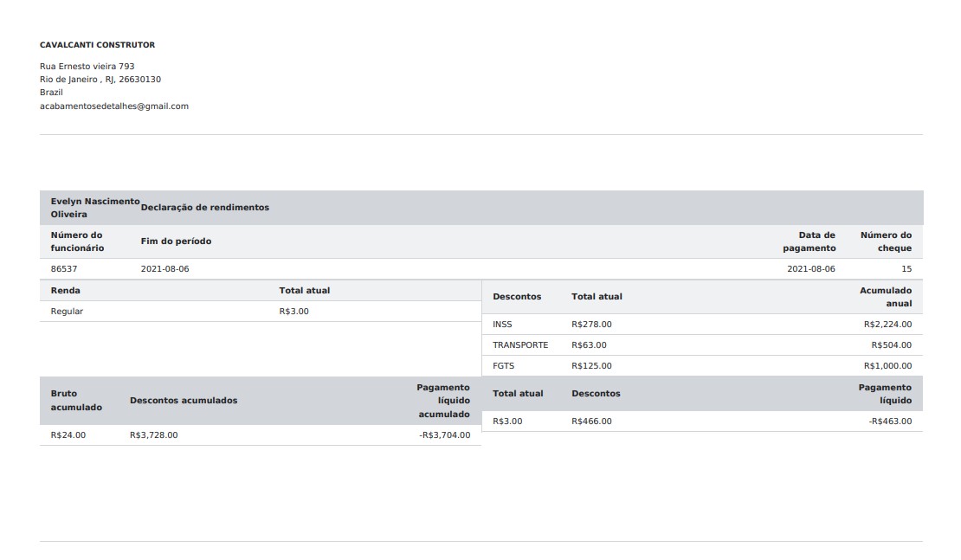Select the accumulated deductions value R$3,728.00
The height and width of the screenshot is (560, 961).
click(x=153, y=435)
